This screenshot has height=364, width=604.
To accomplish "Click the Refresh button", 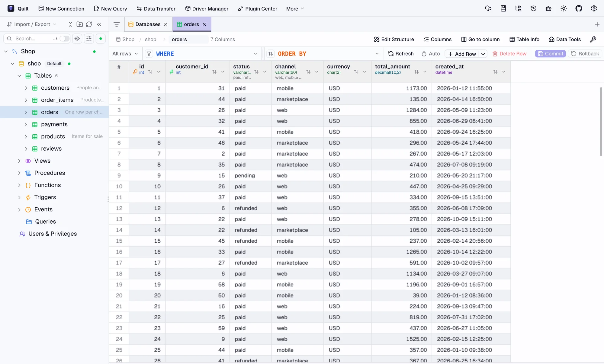I will [x=401, y=54].
